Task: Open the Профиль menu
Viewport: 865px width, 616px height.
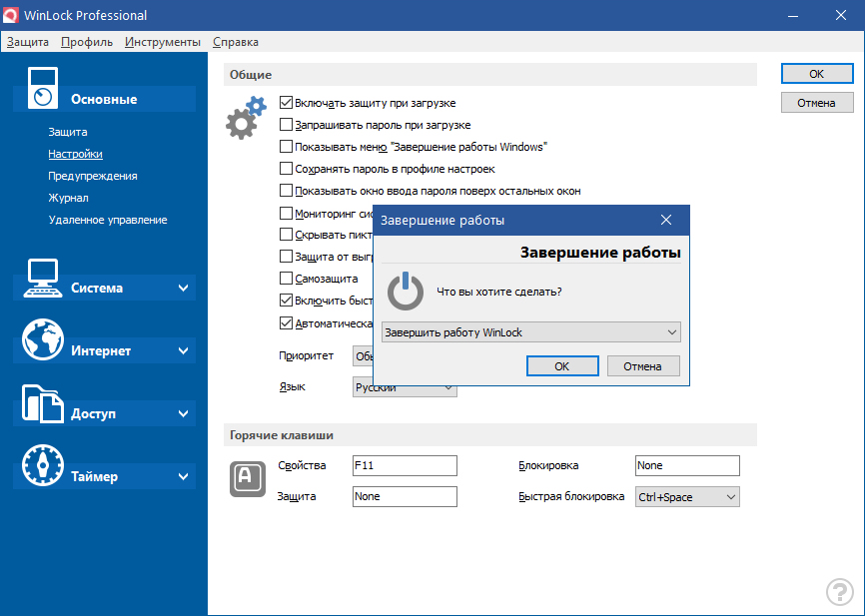Action: coord(86,42)
